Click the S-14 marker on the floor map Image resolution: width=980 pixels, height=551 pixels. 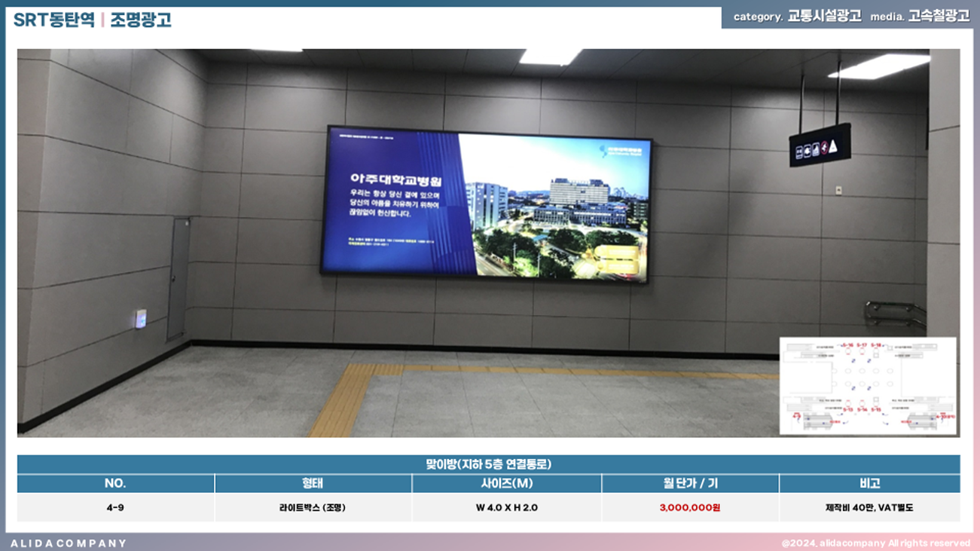(x=862, y=409)
